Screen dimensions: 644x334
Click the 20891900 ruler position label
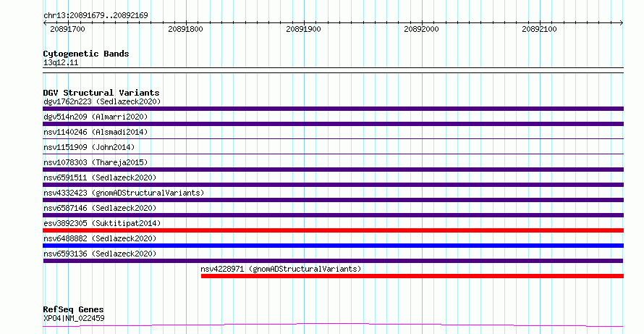tap(303, 29)
